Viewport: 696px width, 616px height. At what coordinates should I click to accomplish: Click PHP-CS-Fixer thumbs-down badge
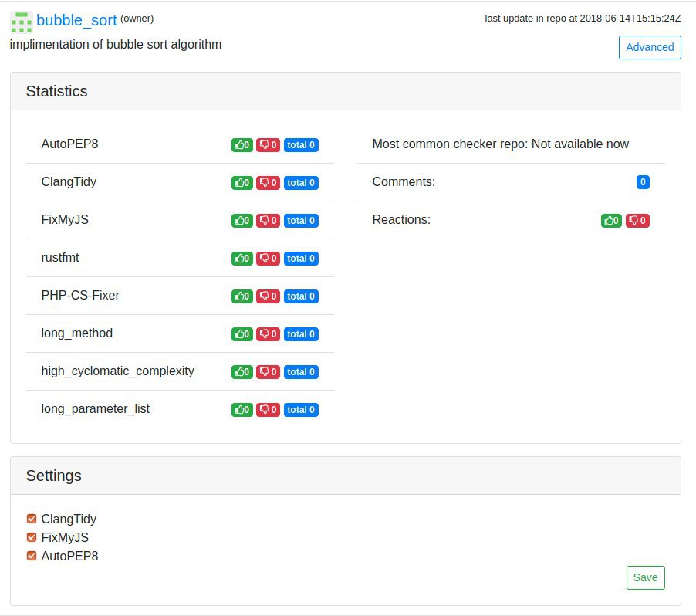pos(268,296)
